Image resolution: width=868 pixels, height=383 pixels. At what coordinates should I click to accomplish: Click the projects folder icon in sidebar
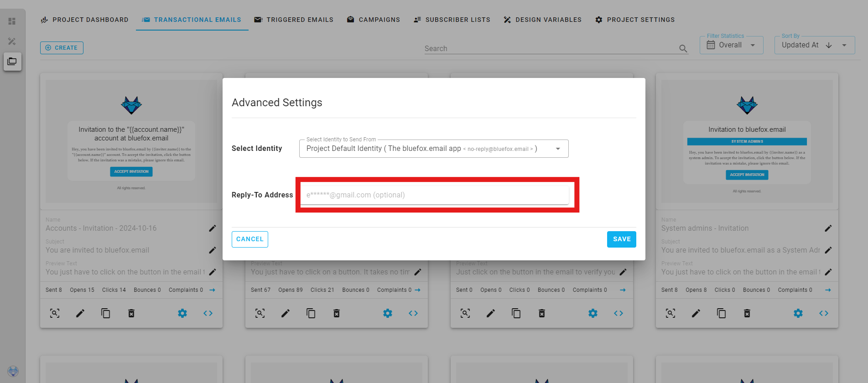[12, 61]
